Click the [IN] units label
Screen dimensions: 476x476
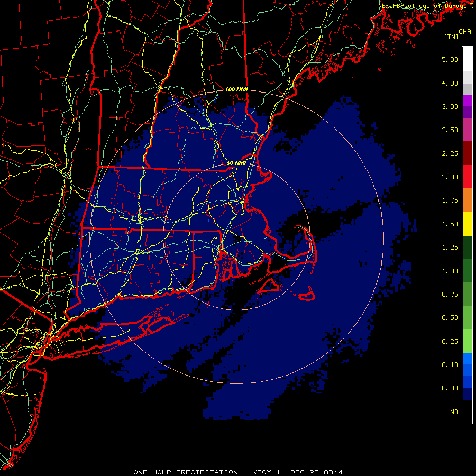452,36
